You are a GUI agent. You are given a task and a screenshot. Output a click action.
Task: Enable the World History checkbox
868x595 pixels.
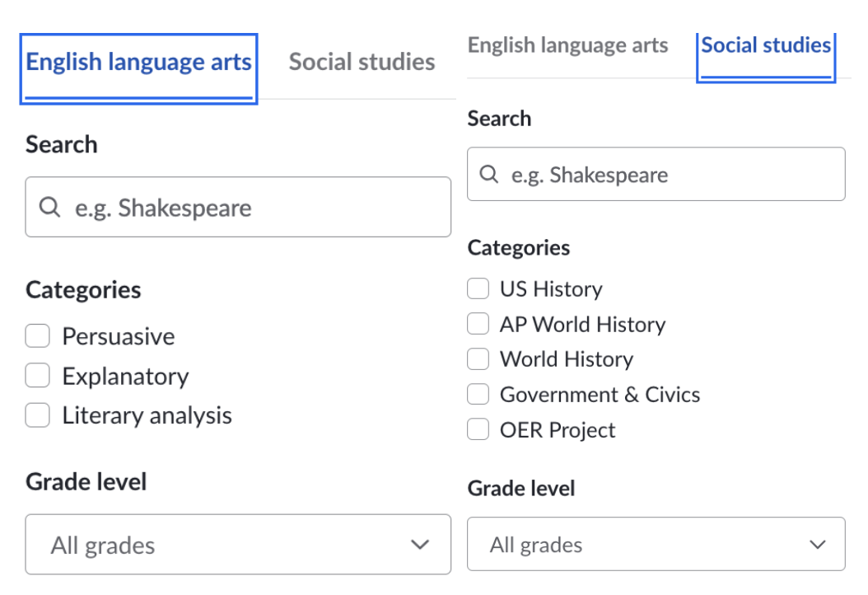click(x=478, y=358)
